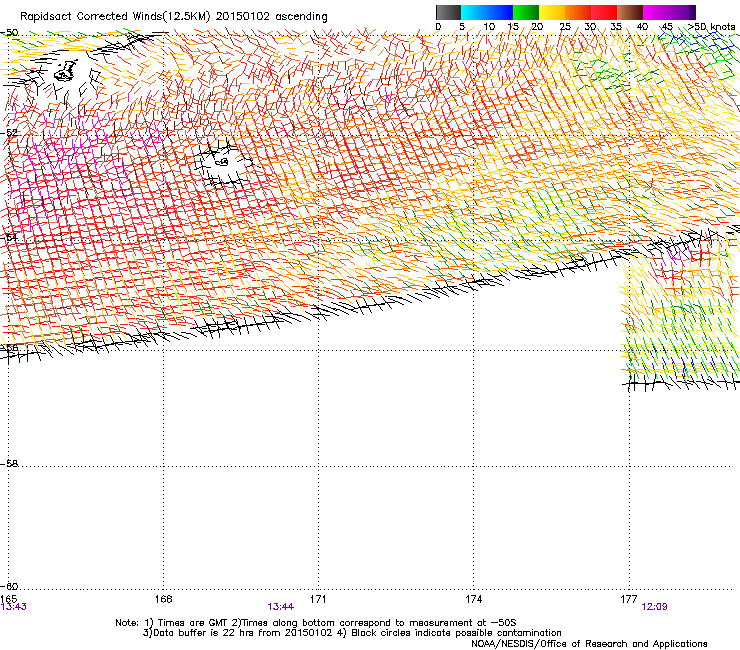The width and height of the screenshot is (740, 650).
Task: Click the '168' longitude label
Action: [x=163, y=599]
